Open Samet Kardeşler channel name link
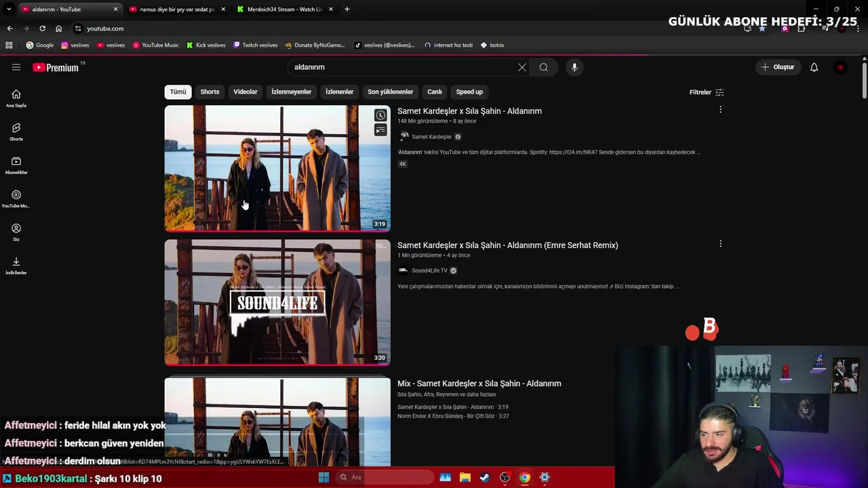 coord(431,137)
